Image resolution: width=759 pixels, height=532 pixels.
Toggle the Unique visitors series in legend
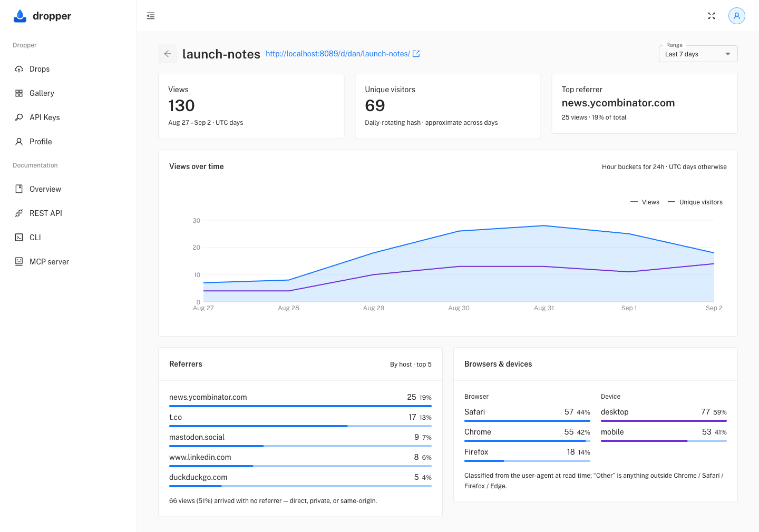695,202
